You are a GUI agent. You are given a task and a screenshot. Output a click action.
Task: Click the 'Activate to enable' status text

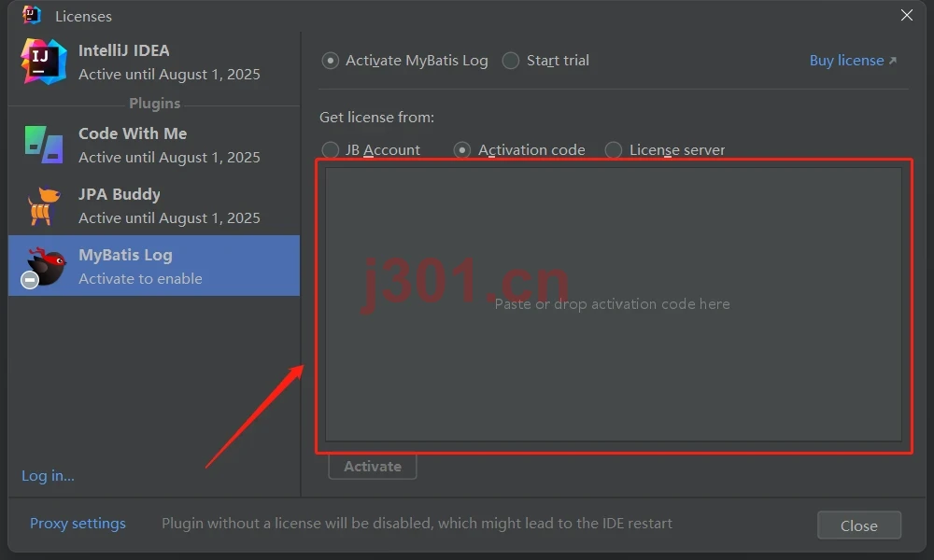[141, 278]
